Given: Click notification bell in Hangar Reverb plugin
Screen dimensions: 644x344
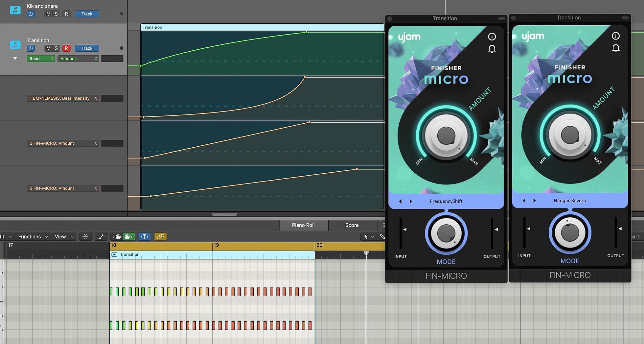Looking at the screenshot, I should (616, 48).
